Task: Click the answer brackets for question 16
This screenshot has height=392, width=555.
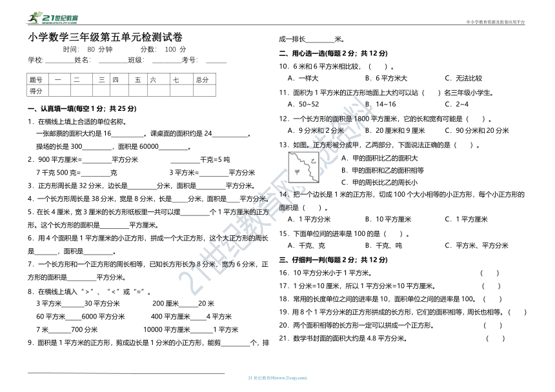Action: coord(490,273)
